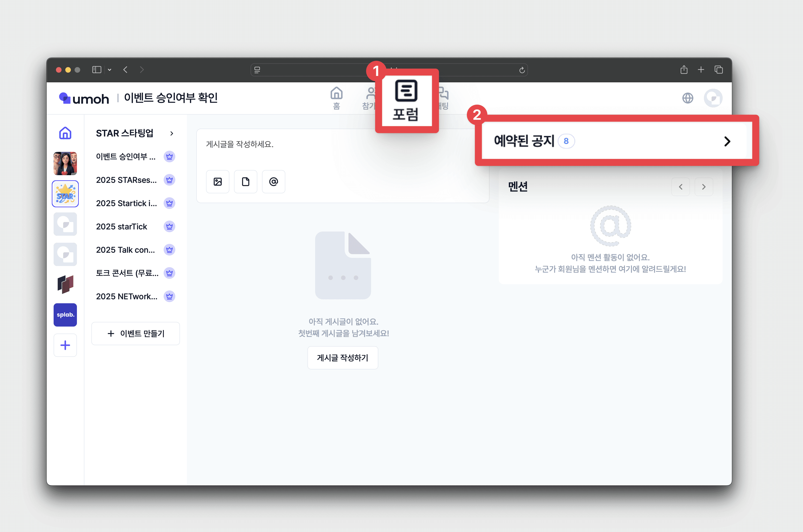Click the plus icon to add community
Screen dimensions: 803x532
pos(65,345)
